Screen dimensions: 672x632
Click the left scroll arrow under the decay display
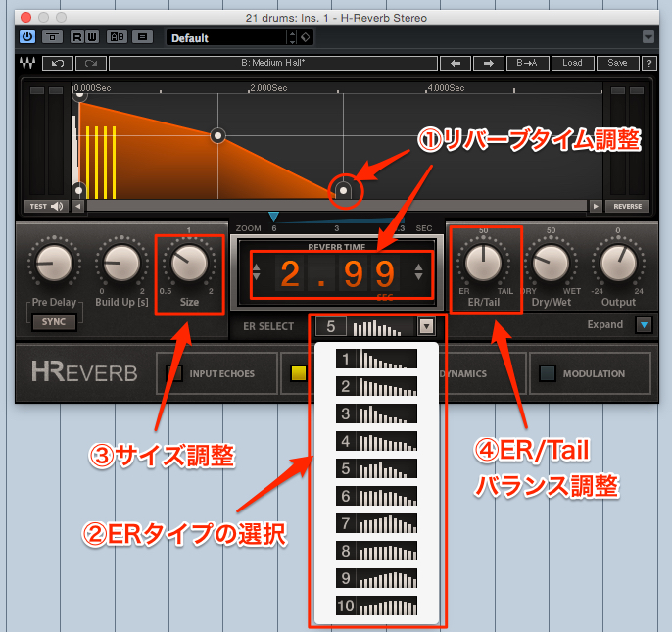[77, 206]
